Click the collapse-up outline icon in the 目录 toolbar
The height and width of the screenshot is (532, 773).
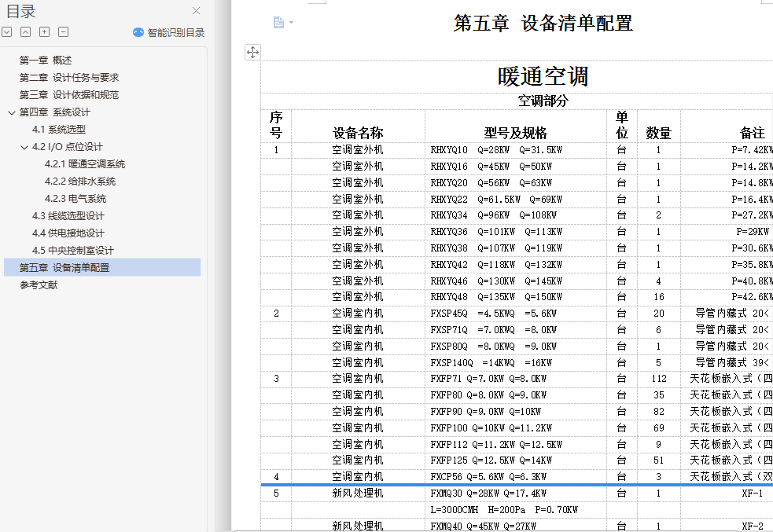tap(26, 32)
